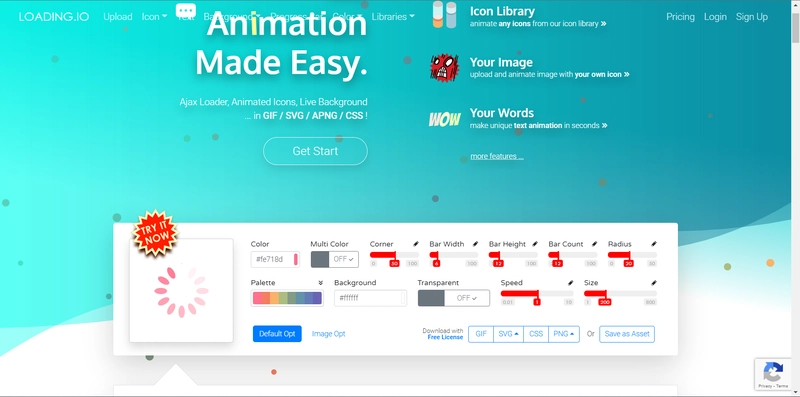The width and height of the screenshot is (800, 397).
Task: Click the edit pencil next to Radius
Action: point(654,244)
